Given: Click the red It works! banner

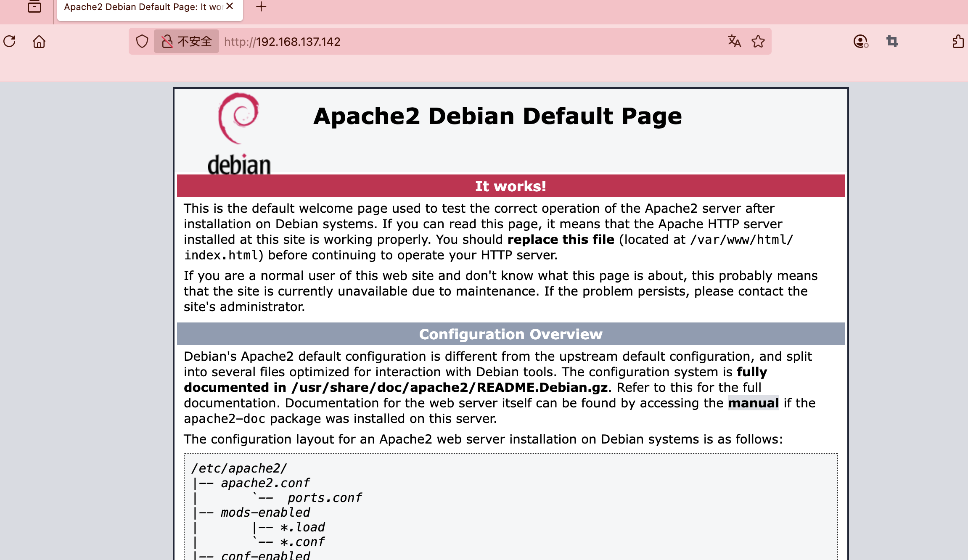Looking at the screenshot, I should coord(510,186).
